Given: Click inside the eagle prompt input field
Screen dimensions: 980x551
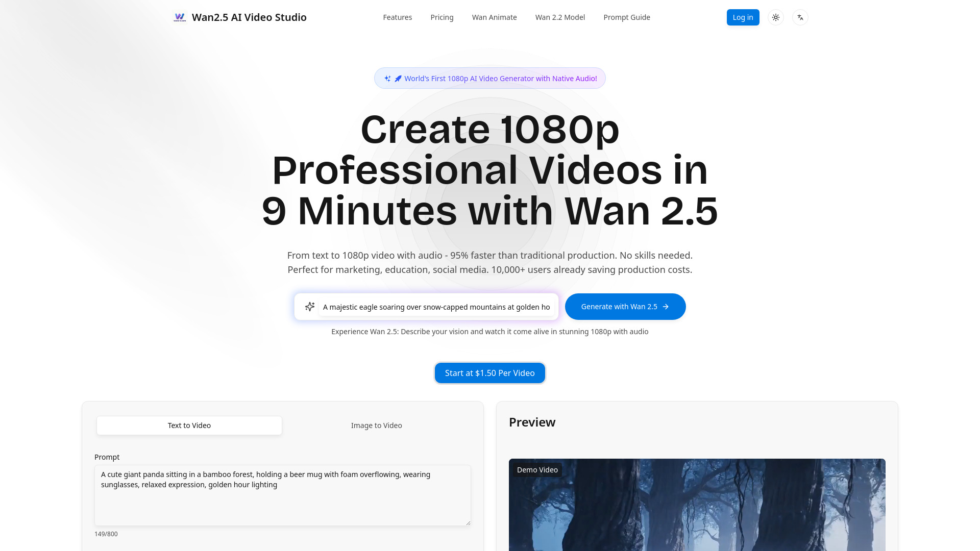Looking at the screenshot, I should (436, 307).
